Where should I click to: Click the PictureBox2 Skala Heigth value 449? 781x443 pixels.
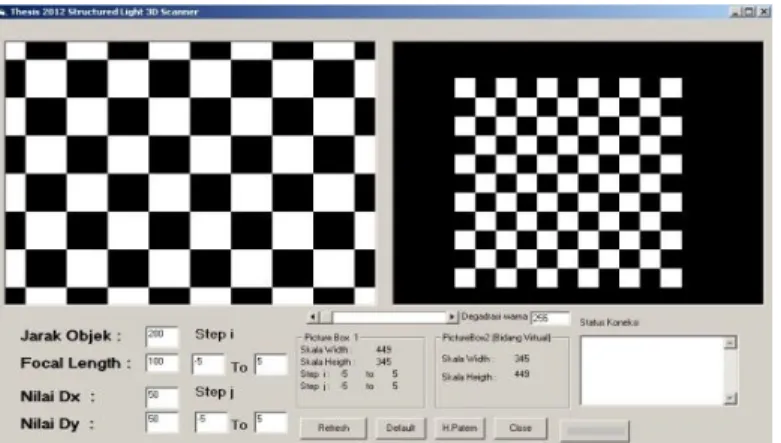(x=521, y=374)
